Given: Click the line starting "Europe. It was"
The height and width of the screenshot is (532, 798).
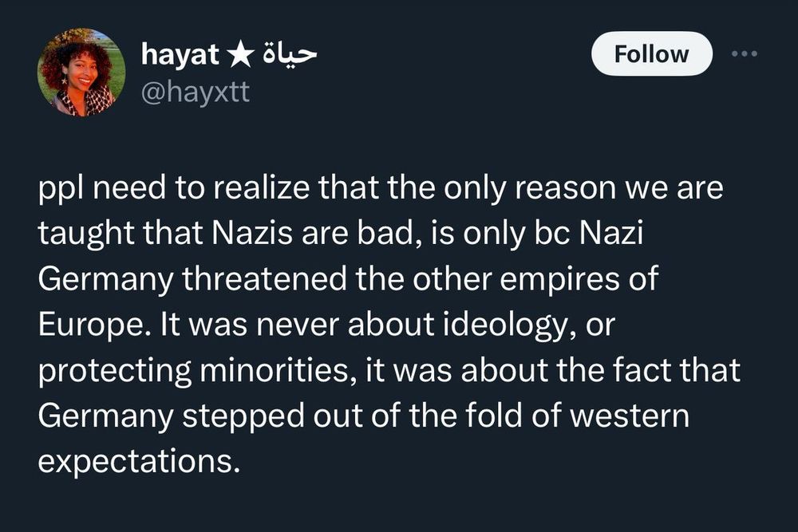Looking at the screenshot, I should pyautogui.click(x=326, y=325).
